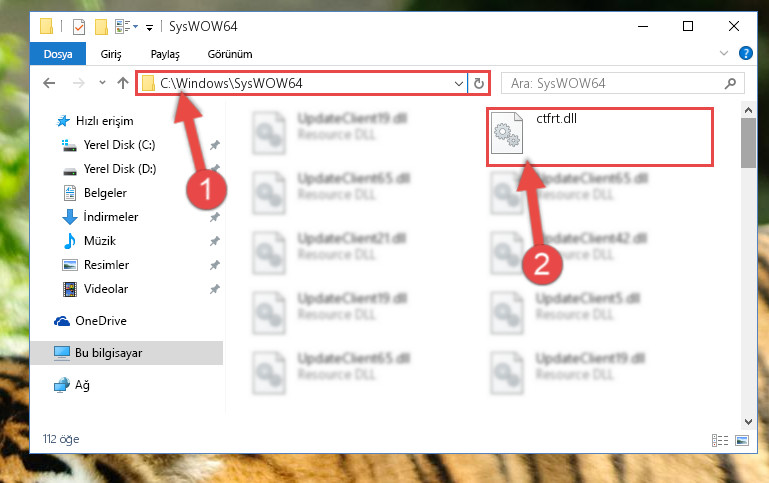The width and height of the screenshot is (769, 483).
Task: Expand the address bar history dropdown
Action: coord(459,83)
